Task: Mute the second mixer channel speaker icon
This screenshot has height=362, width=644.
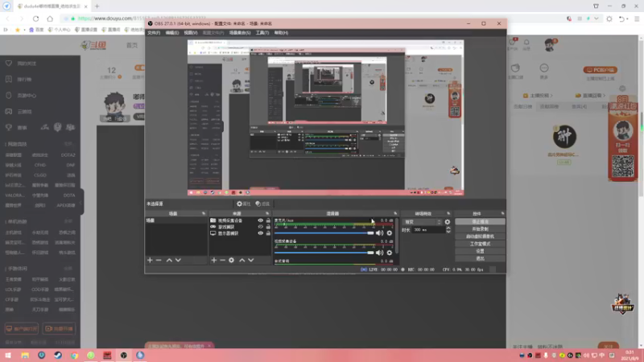Action: [379, 253]
